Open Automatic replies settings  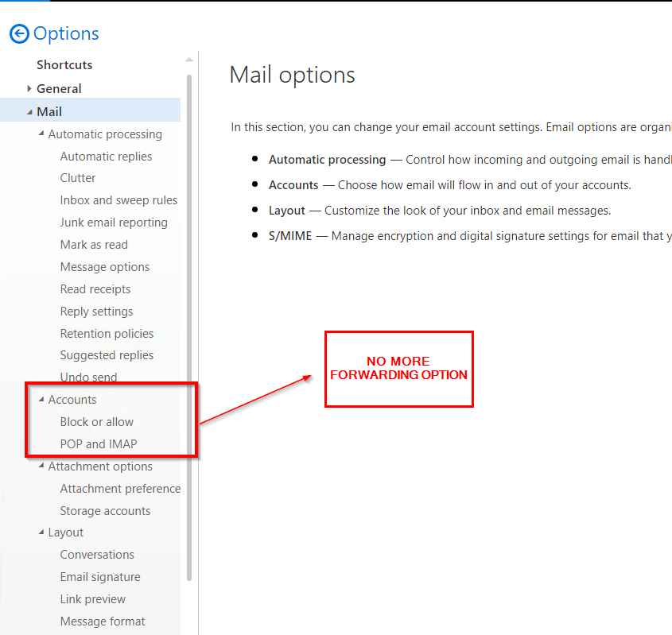106,157
